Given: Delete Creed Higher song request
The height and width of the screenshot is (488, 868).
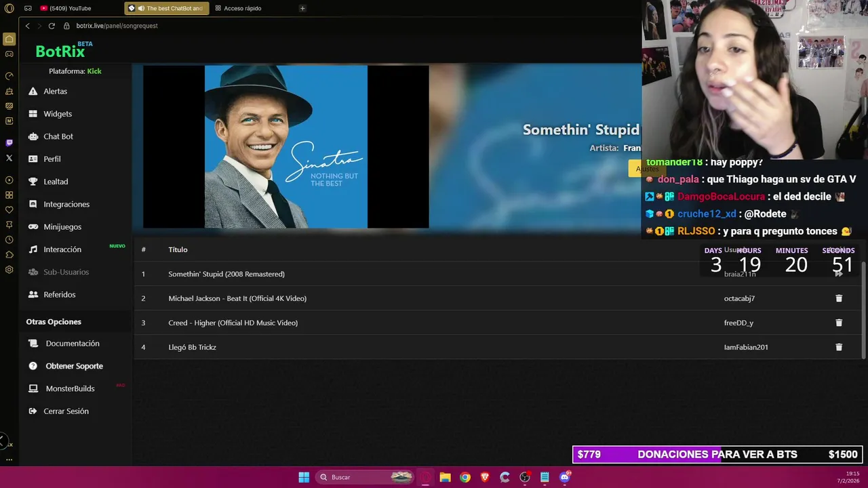Looking at the screenshot, I should [839, 323].
